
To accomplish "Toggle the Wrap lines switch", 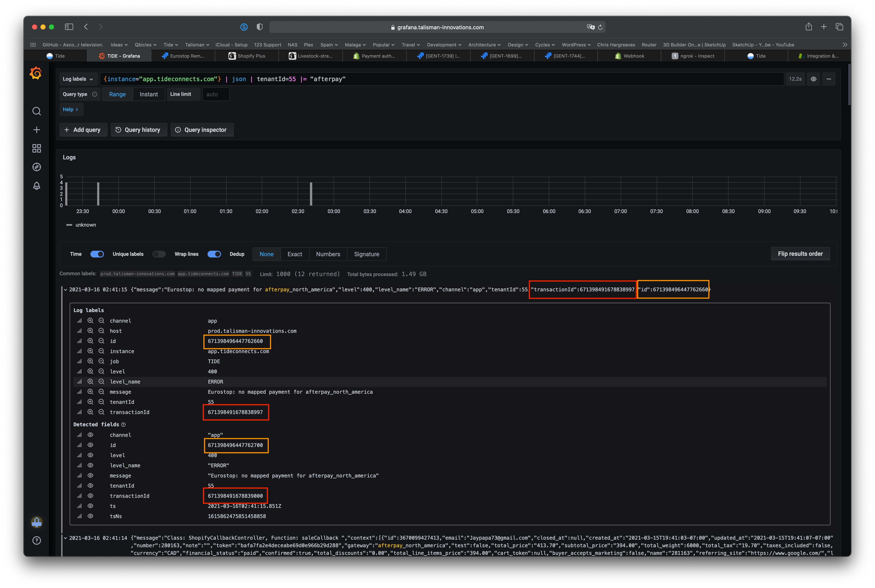I will [x=214, y=254].
